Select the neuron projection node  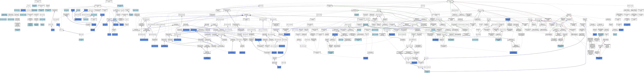56,19
